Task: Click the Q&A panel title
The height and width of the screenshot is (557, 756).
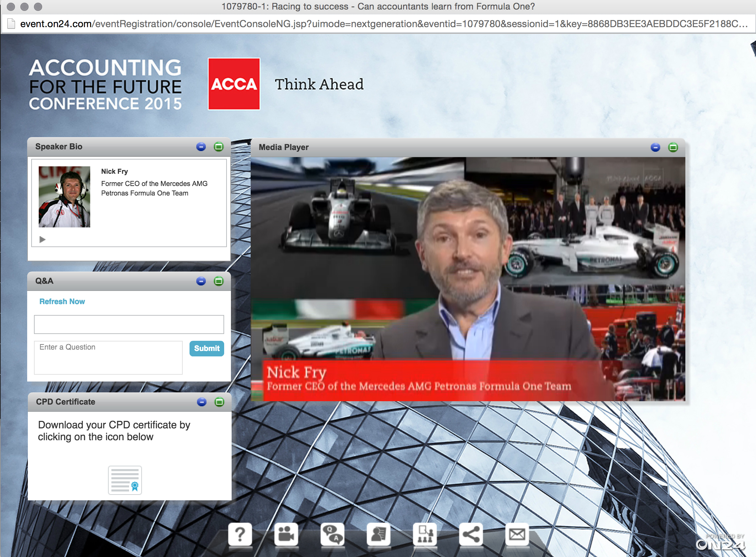Action: tap(44, 281)
